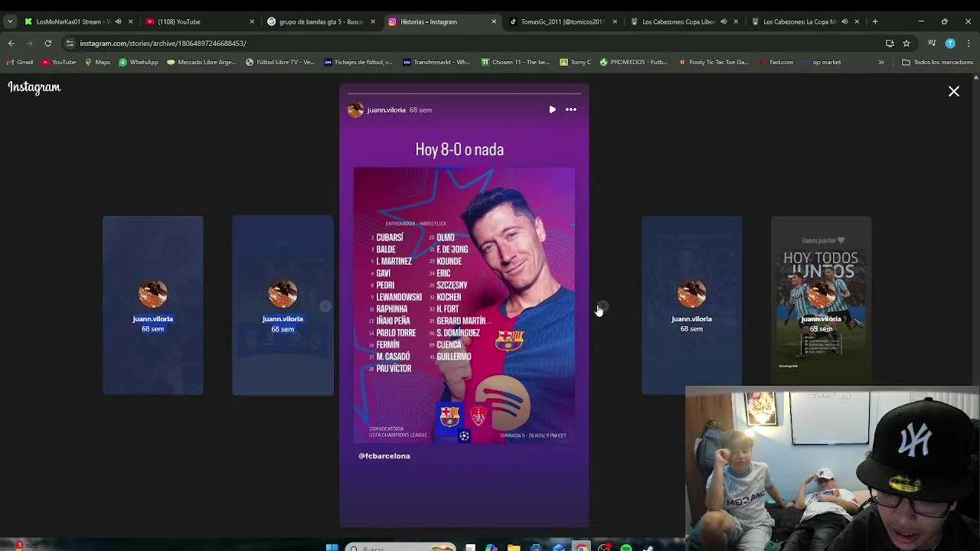Open the blank story thumbnail right of center
Viewport: 980px width, 551px height.
(x=691, y=305)
